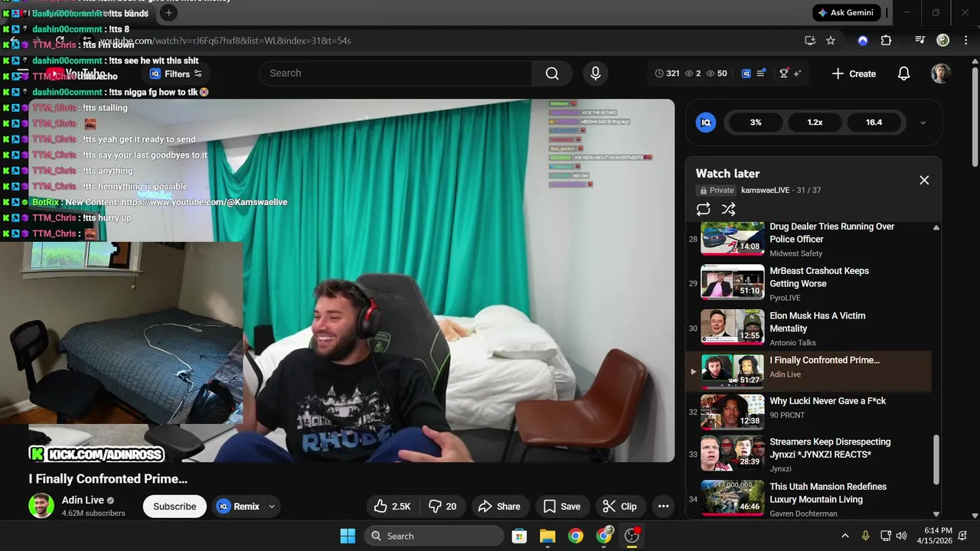Open Chrome profile avatar
Image resolution: width=980 pixels, height=551 pixels.
point(943,41)
